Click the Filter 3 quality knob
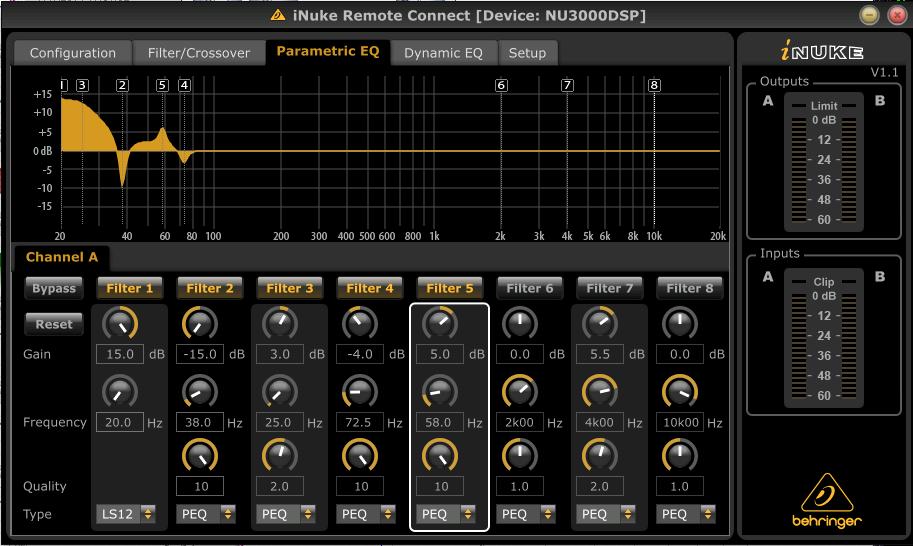Screen dimensions: 913x546 (280, 456)
